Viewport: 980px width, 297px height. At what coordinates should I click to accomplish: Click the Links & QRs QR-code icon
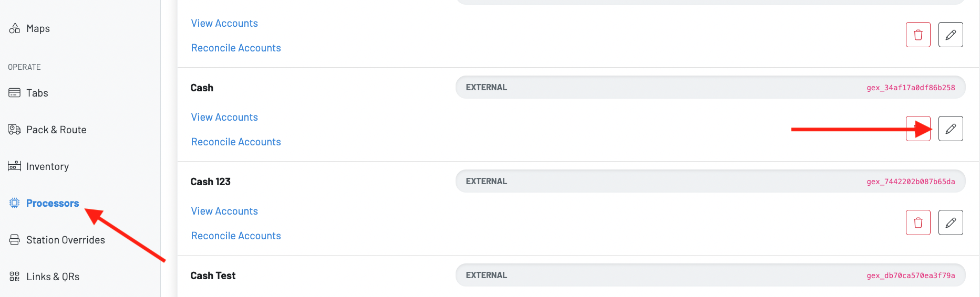tap(15, 277)
